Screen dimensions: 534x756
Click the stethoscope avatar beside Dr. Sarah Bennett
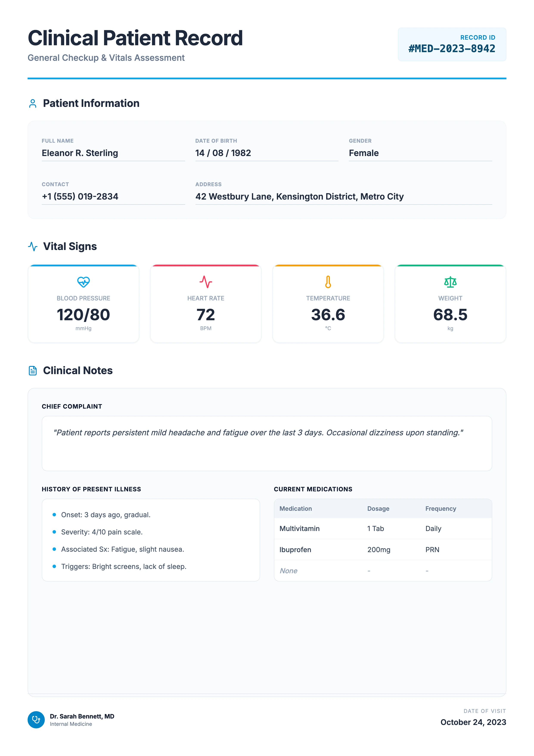36,719
